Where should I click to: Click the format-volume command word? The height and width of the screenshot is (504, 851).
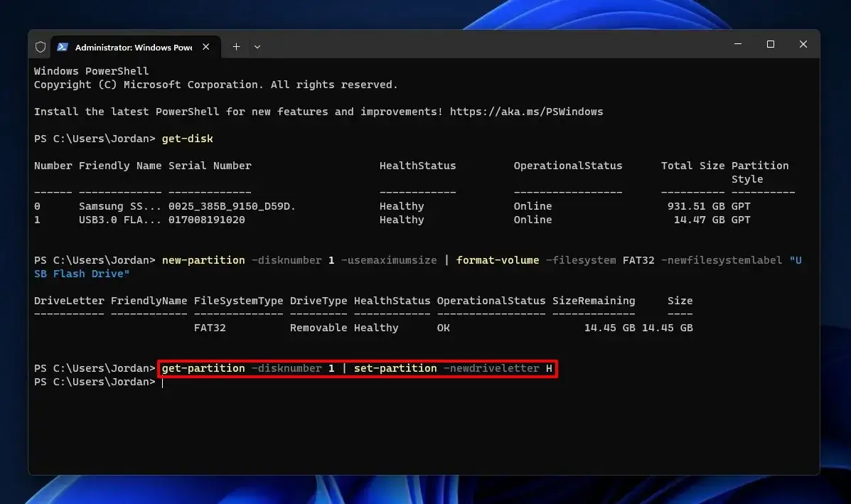click(497, 260)
